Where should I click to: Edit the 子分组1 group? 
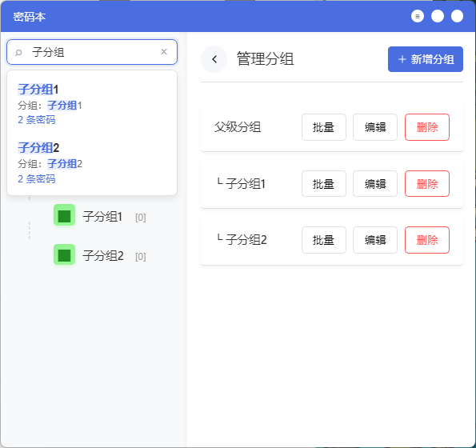click(x=375, y=184)
